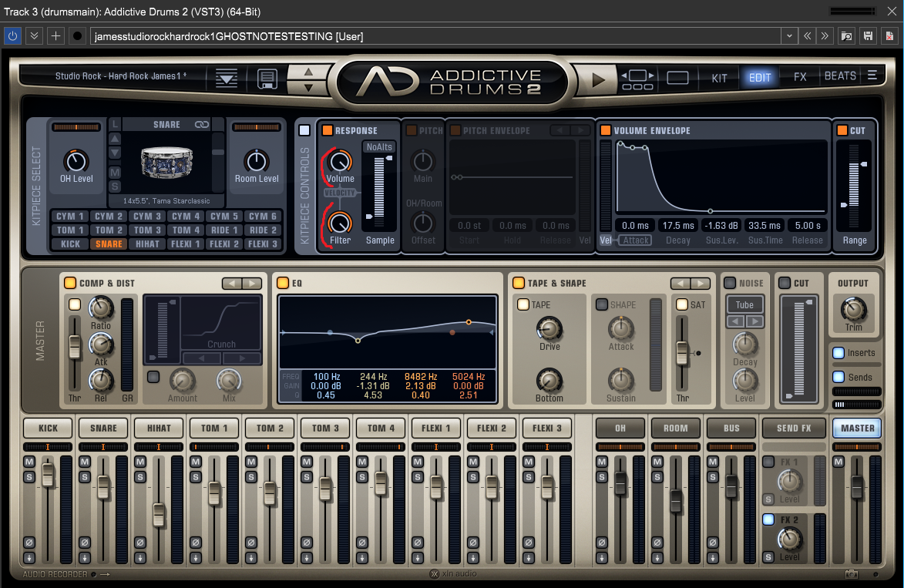Select the KICK kitpiece button
Screen dimensions: 904x588
click(70, 244)
